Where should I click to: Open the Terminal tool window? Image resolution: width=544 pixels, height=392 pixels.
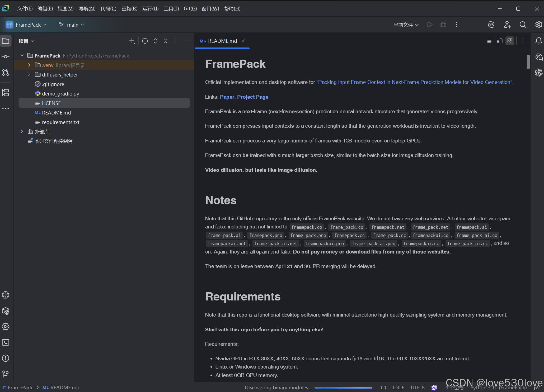(6, 342)
